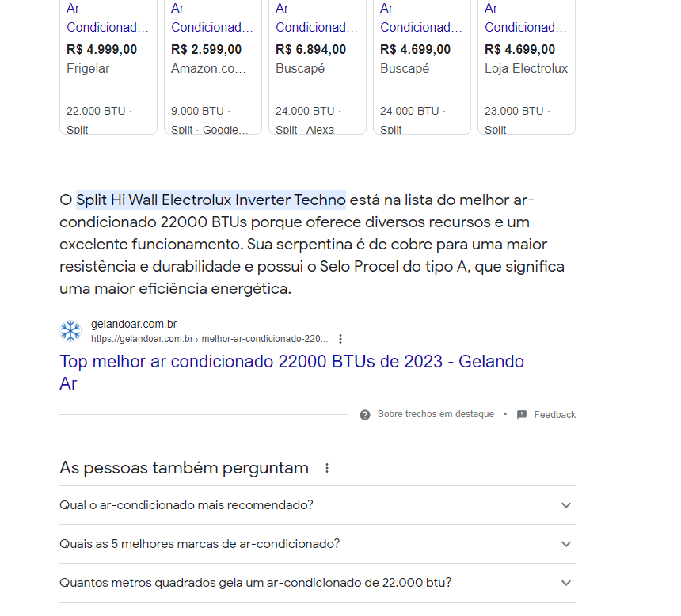
Task: Click the Feedback flag icon
Action: (522, 415)
